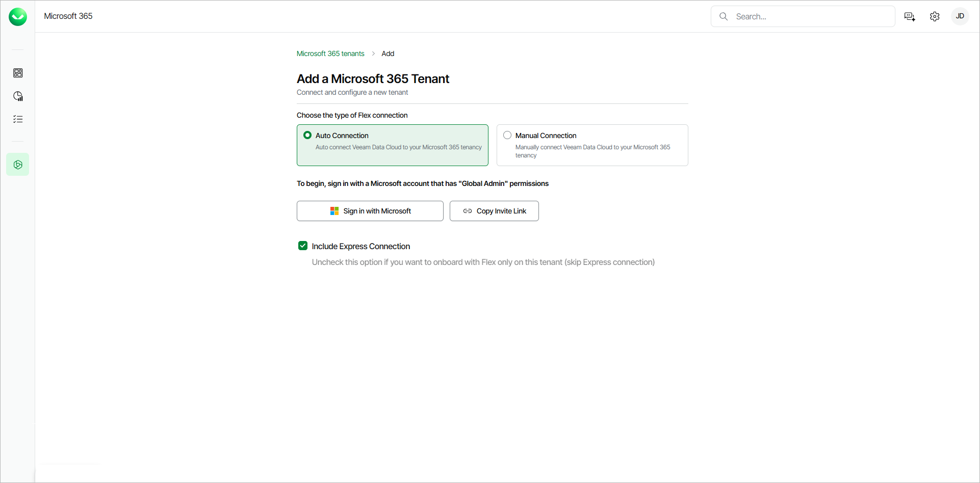Screen dimensions: 980x483
Task: Click the search magnifier icon
Action: [x=724, y=16]
